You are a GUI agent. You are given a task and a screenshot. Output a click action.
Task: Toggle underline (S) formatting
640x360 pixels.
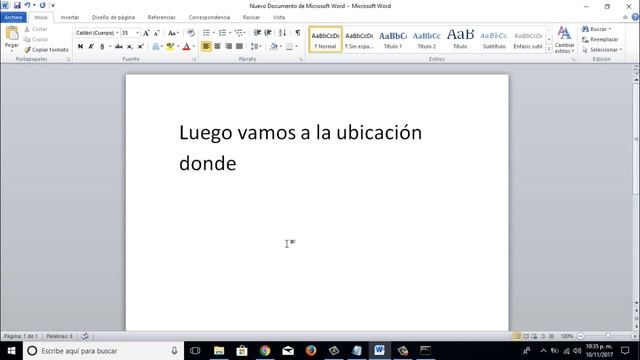coord(102,47)
